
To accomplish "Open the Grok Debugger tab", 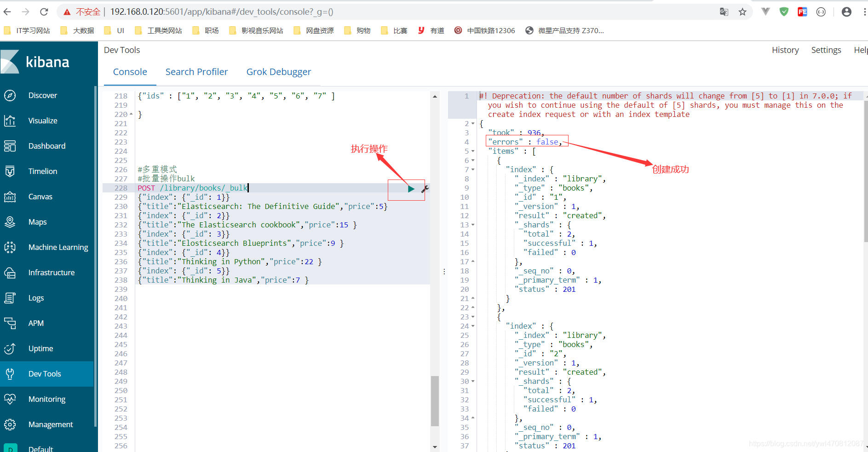I will 279,72.
